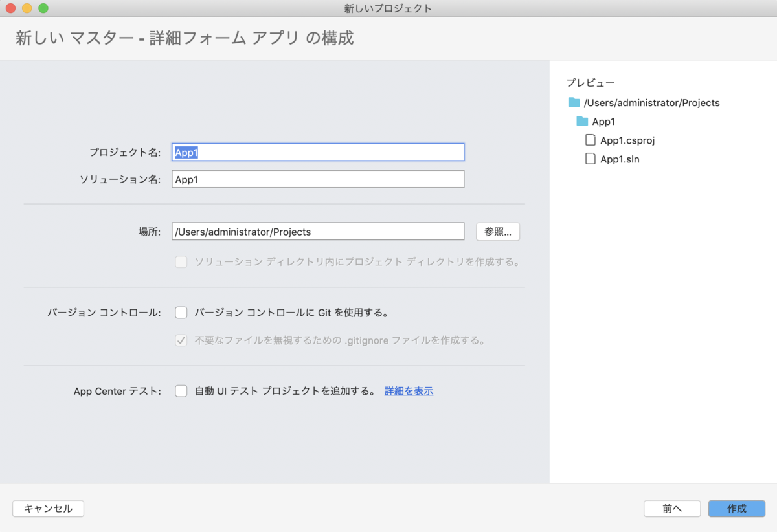Select the /Users/administrator/Projects preview entry

pyautogui.click(x=651, y=102)
